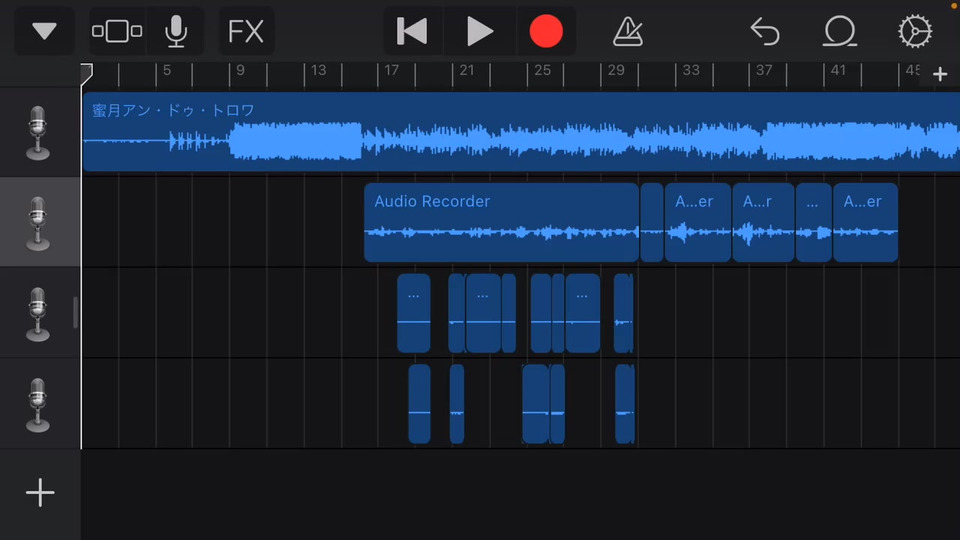The height and width of the screenshot is (540, 960).
Task: Select last region on the fourth track
Action: (624, 403)
